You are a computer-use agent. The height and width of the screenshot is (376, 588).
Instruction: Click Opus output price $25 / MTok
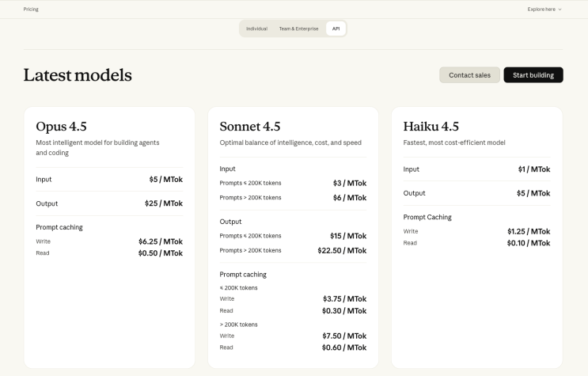tap(164, 203)
